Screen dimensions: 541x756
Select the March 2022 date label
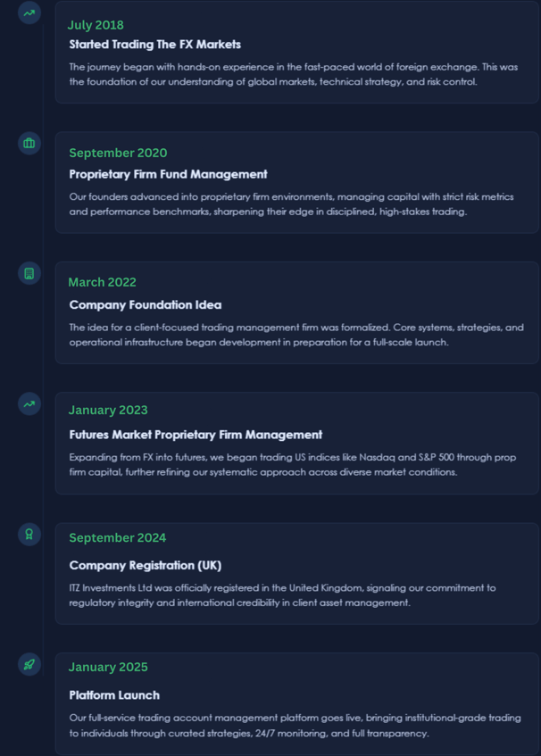103,282
